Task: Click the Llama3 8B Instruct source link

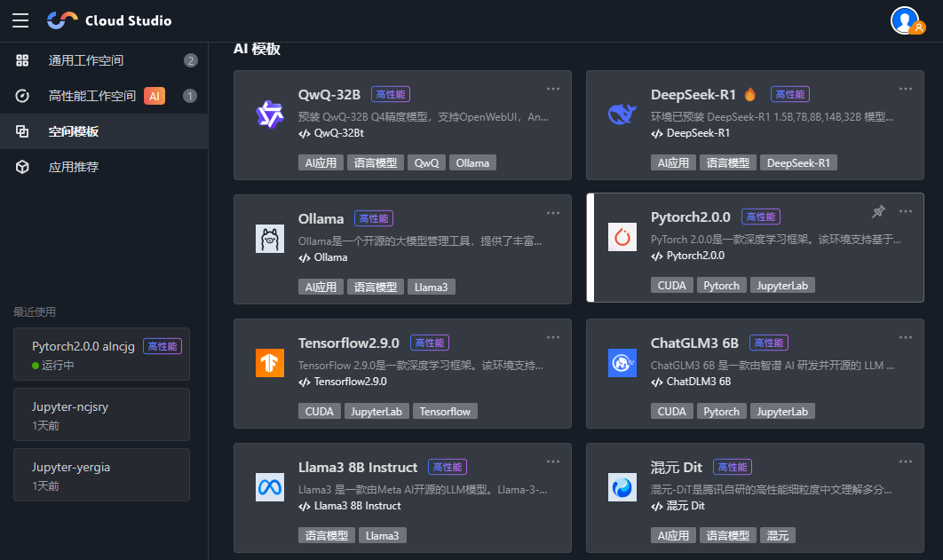Action: click(357, 506)
